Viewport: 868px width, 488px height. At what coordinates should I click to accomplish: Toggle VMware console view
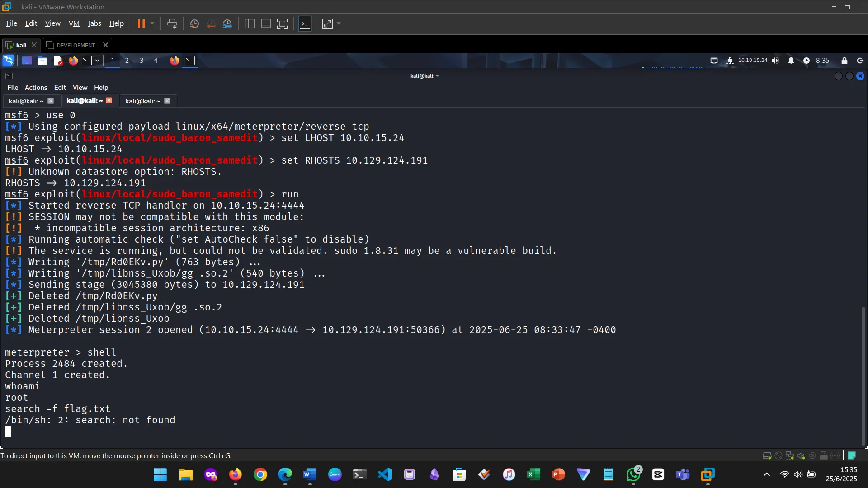pyautogui.click(x=305, y=23)
